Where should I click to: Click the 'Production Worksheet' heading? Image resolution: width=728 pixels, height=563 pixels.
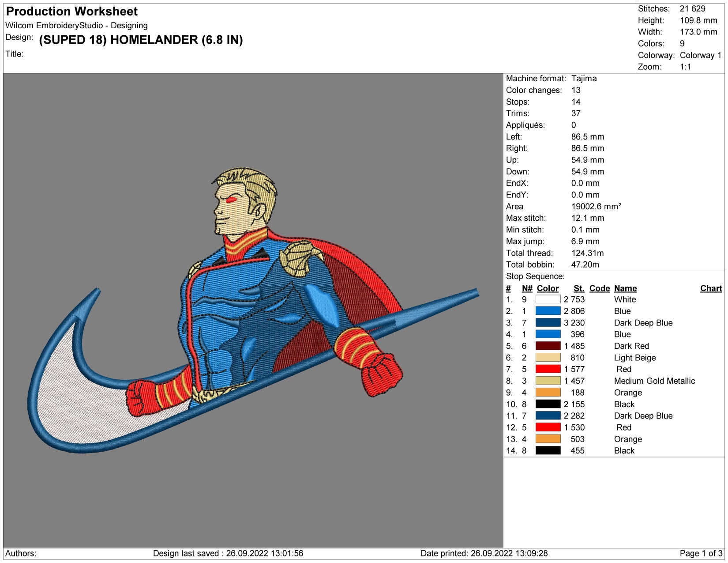(72, 11)
